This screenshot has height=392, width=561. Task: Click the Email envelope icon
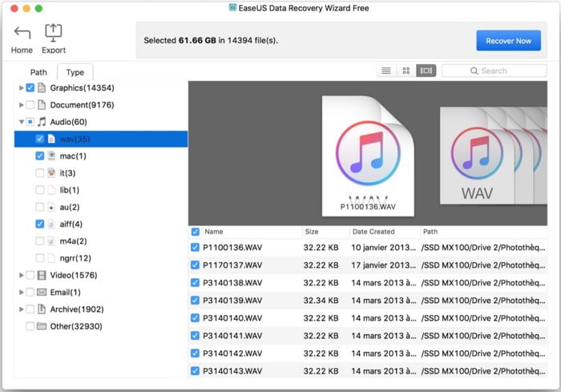click(x=42, y=292)
